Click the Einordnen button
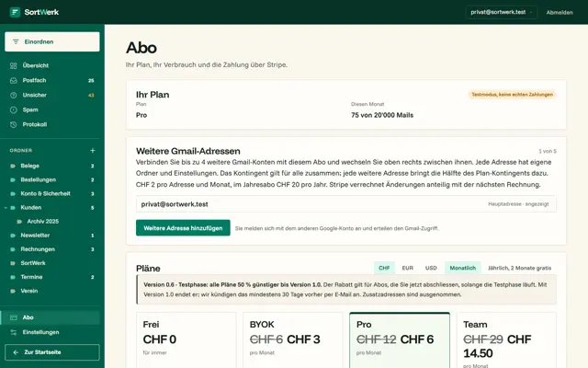The width and height of the screenshot is (588, 368). (x=52, y=41)
